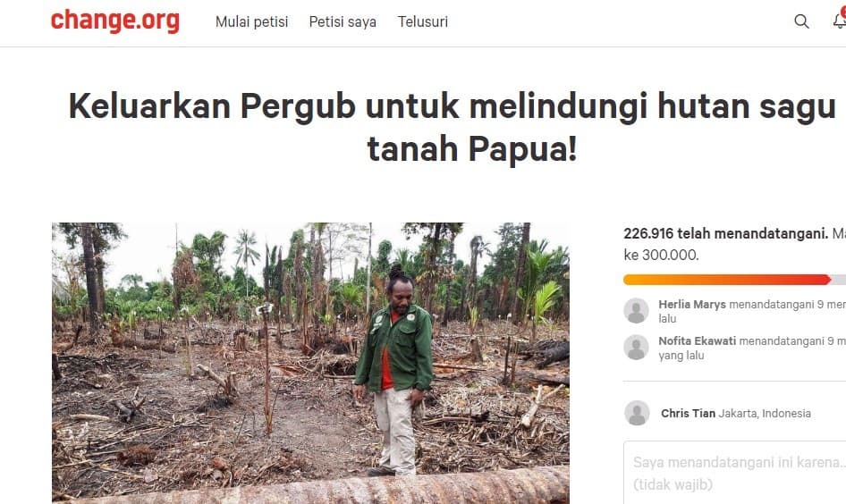Image resolution: width=846 pixels, height=504 pixels.
Task: Click Chris Tian profile avatar
Action: pyautogui.click(x=637, y=413)
